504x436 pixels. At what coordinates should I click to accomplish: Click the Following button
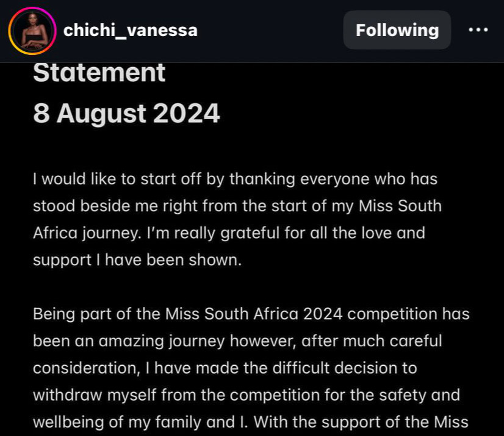pyautogui.click(x=397, y=30)
